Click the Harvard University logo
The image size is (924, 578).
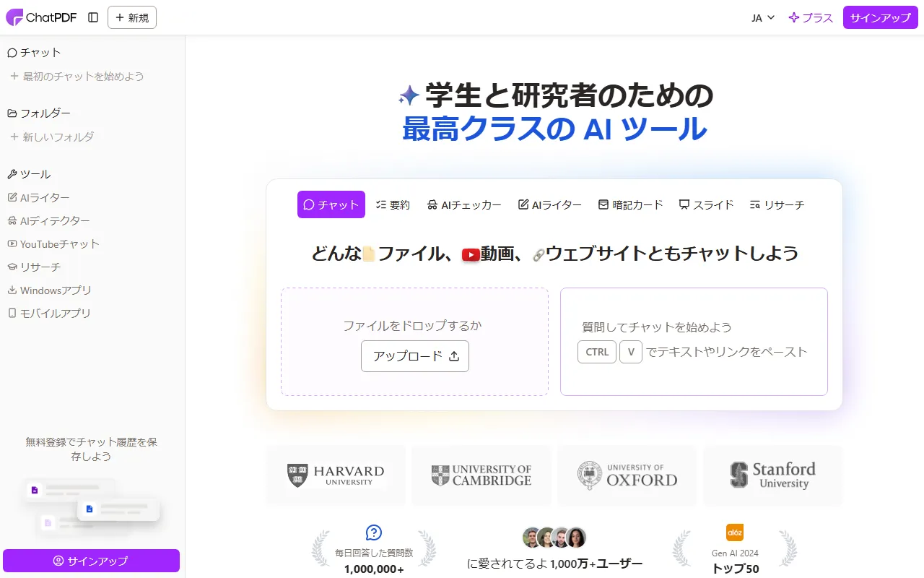(336, 475)
